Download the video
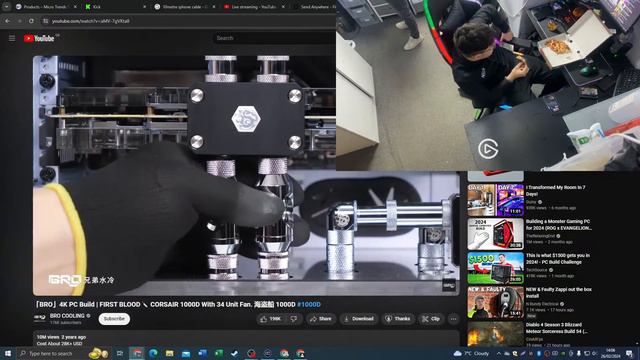Screen dimensions: 640x360 [359, 319]
